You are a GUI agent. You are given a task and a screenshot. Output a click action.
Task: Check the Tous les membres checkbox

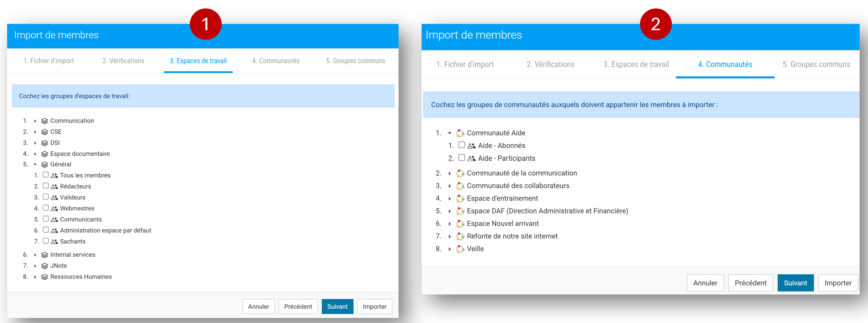(x=46, y=175)
